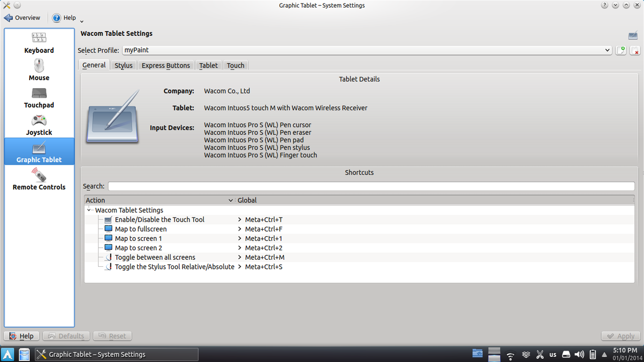Expand the Meta+Ctrl+S shortcut row

[x=240, y=267]
